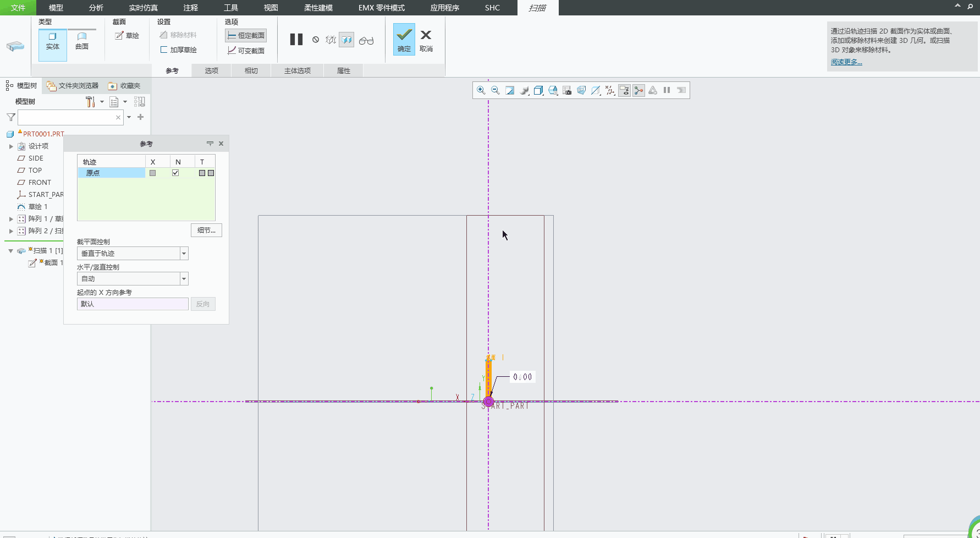Screen dimensions: 980x538
Task: Open model tree settings hammer icon
Action: (x=91, y=102)
